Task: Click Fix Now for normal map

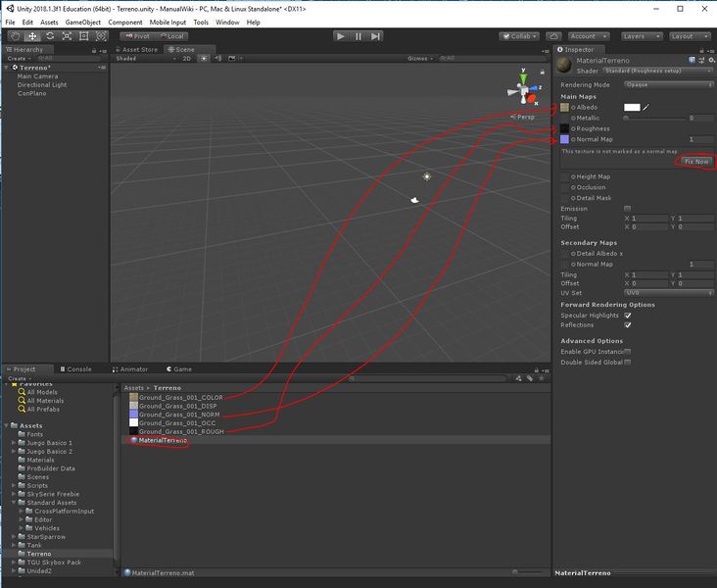Action: tap(696, 162)
